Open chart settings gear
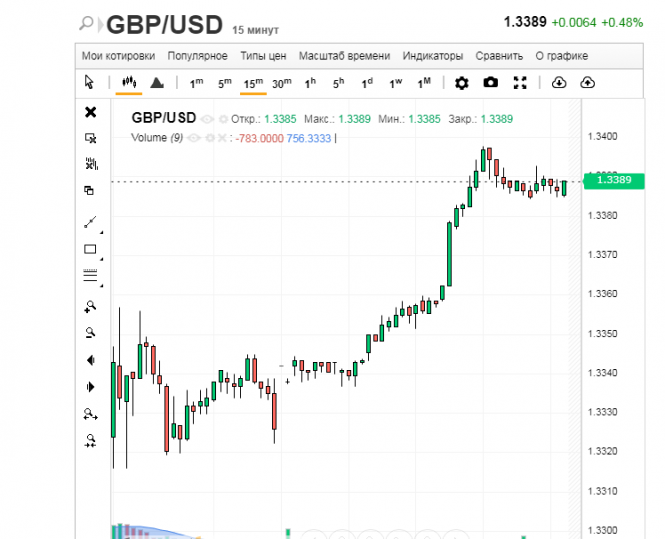The height and width of the screenshot is (539, 665). tap(461, 83)
